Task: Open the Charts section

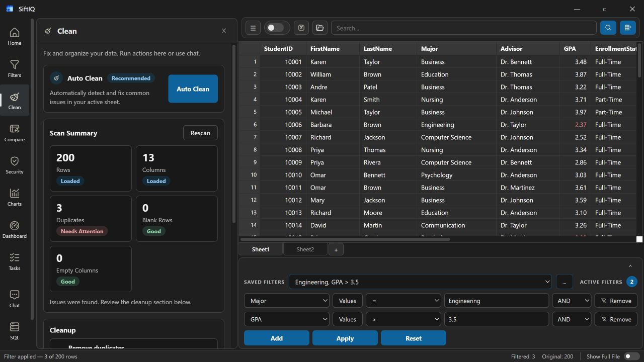Action: (14, 197)
